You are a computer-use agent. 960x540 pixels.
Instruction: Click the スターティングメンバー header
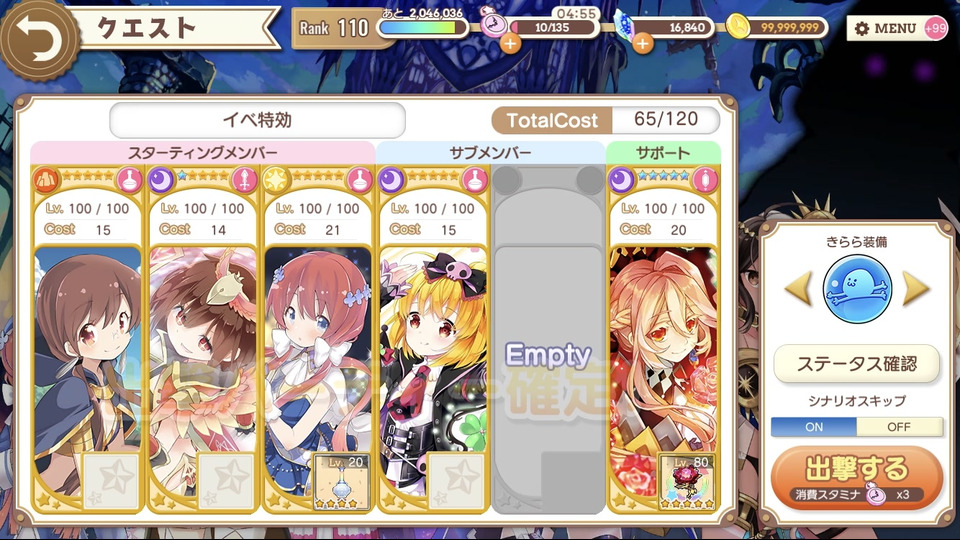tap(203, 152)
